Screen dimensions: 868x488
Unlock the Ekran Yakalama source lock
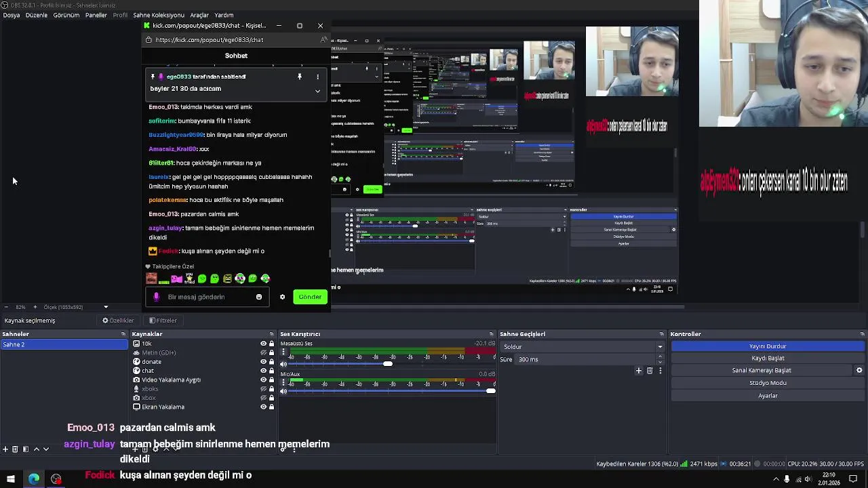pos(272,407)
